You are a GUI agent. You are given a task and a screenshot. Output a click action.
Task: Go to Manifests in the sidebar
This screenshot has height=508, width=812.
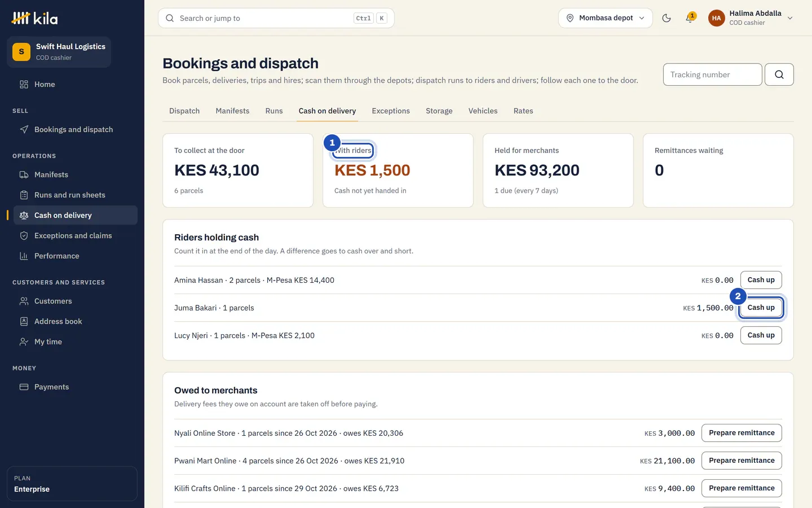(x=76, y=174)
